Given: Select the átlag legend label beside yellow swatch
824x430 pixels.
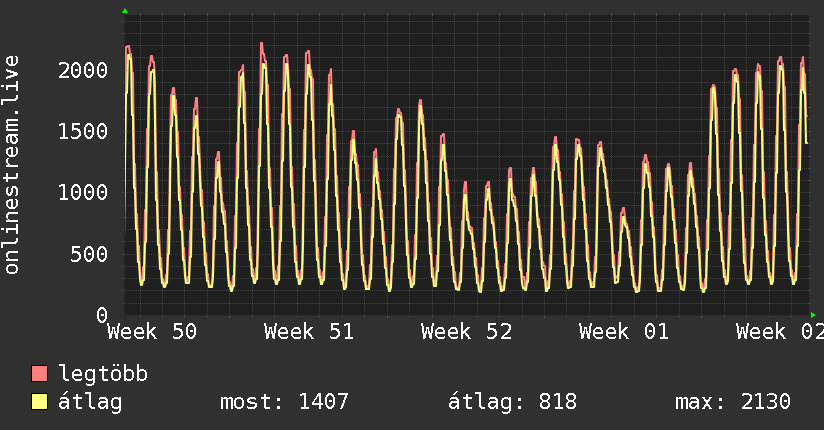Looking at the screenshot, I should click(x=90, y=402).
